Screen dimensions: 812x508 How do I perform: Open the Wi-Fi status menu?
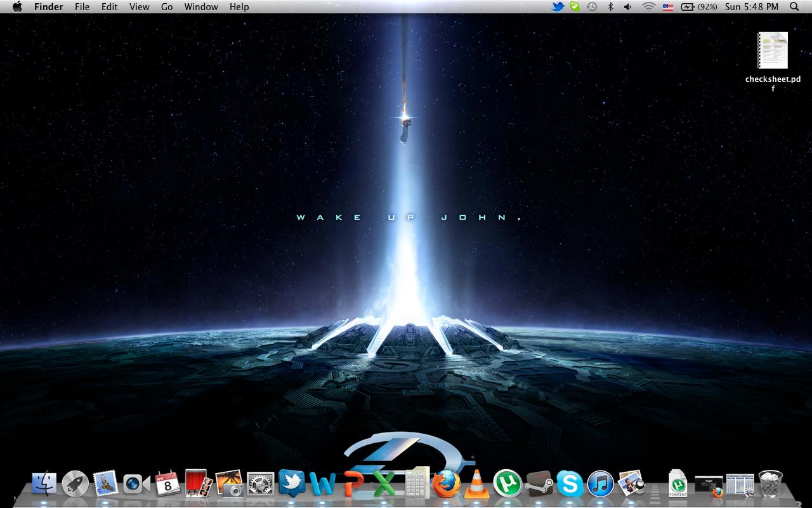click(x=648, y=7)
